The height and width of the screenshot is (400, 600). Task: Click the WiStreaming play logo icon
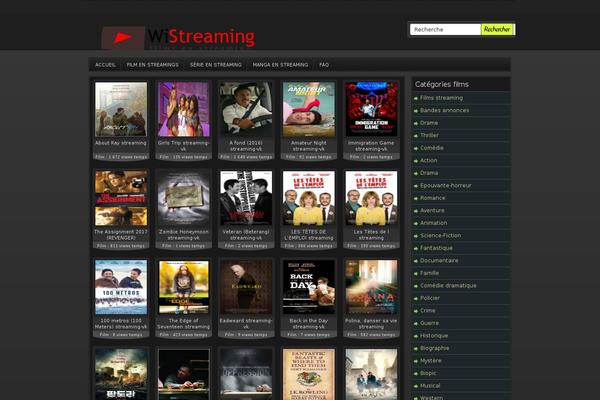[x=123, y=38]
